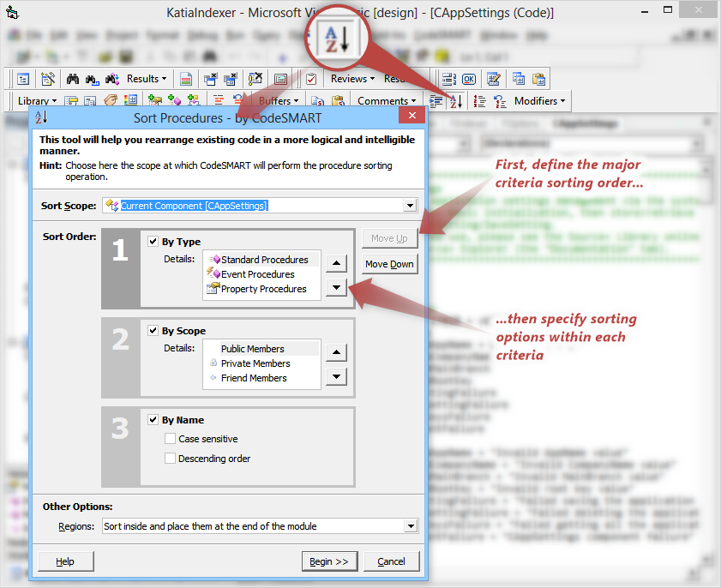Click the tab order list icon
This screenshot has width=721, height=588.
coord(448,79)
